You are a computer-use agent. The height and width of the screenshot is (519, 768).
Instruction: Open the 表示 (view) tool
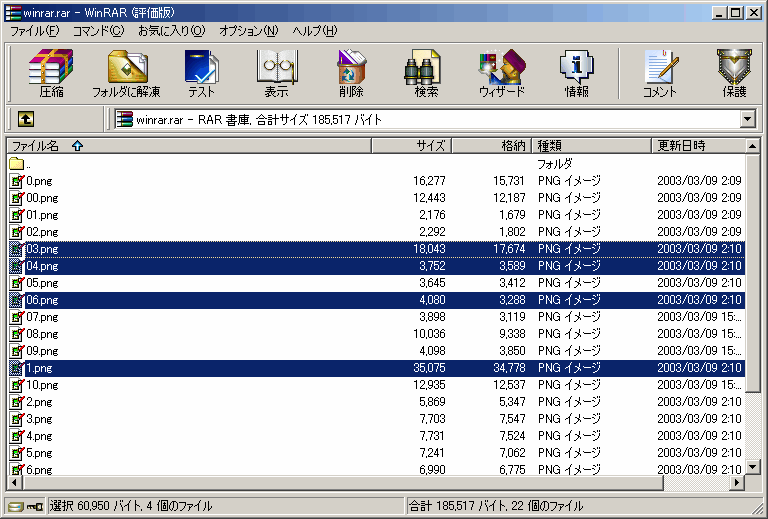276,73
